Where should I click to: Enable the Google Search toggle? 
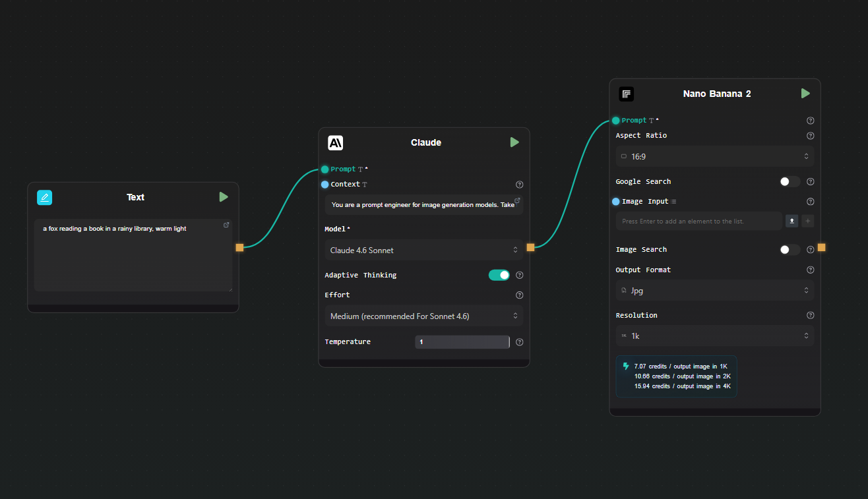[x=789, y=181]
